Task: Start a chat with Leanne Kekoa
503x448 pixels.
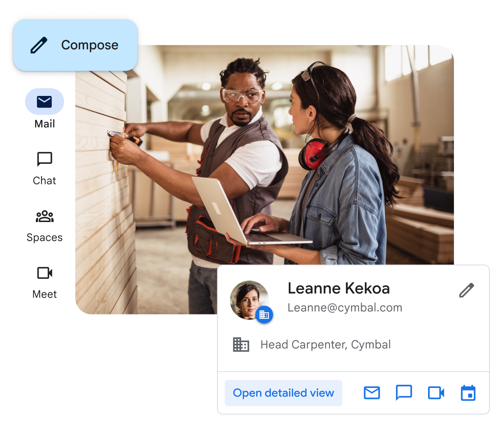Action: pos(404,393)
